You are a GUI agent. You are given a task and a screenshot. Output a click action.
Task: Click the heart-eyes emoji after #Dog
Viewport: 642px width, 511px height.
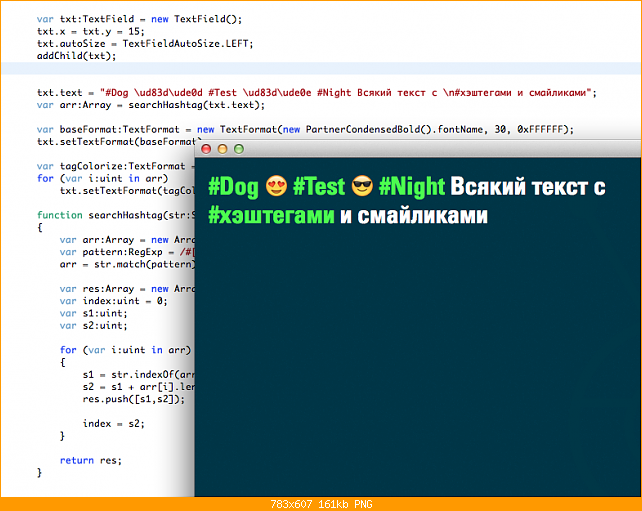[x=276, y=186]
